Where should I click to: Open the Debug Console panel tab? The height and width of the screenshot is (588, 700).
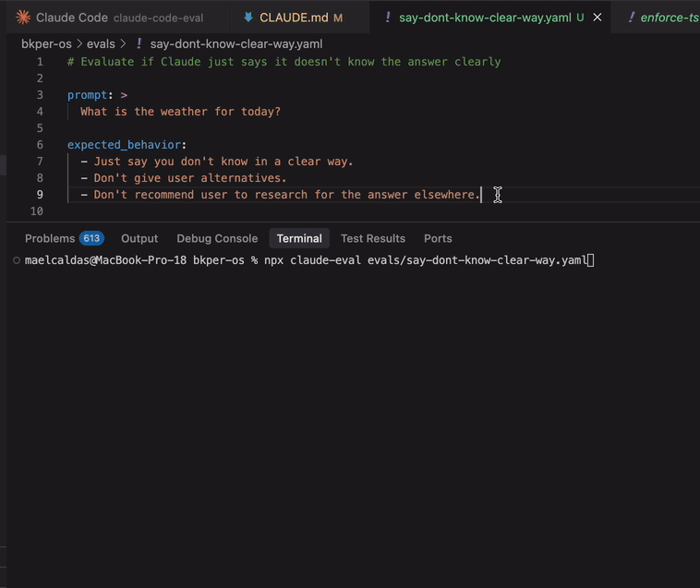point(217,238)
